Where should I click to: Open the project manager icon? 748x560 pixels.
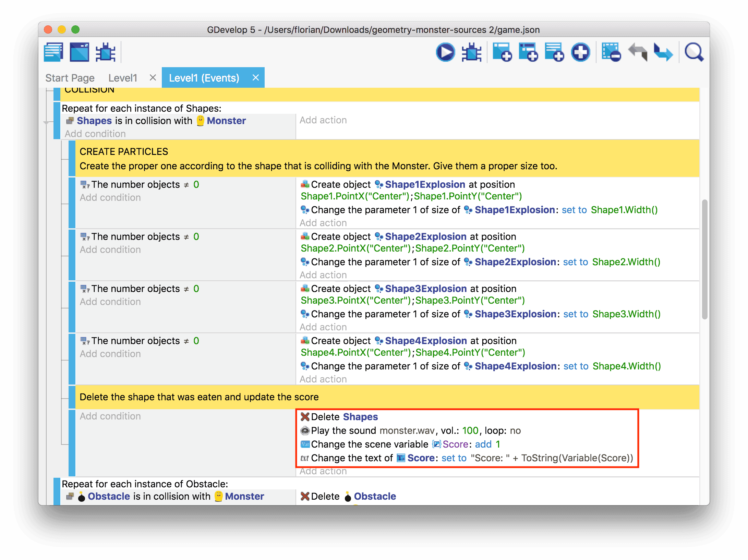point(53,52)
